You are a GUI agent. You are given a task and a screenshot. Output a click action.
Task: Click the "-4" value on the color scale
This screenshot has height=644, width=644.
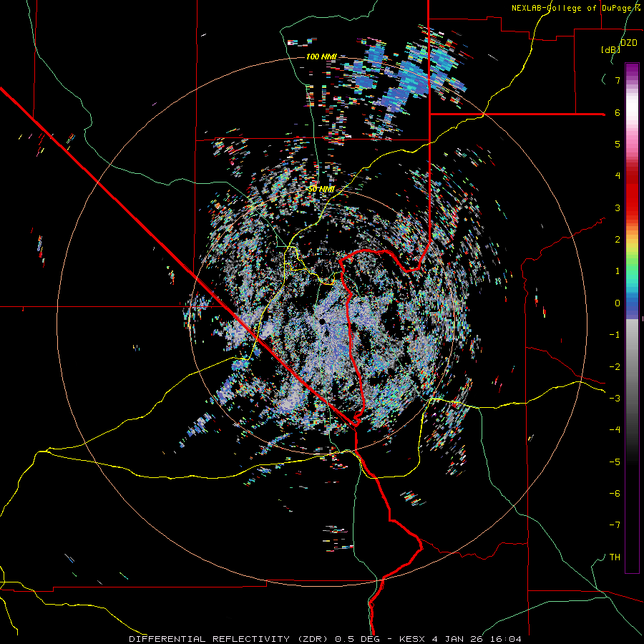(x=615, y=430)
